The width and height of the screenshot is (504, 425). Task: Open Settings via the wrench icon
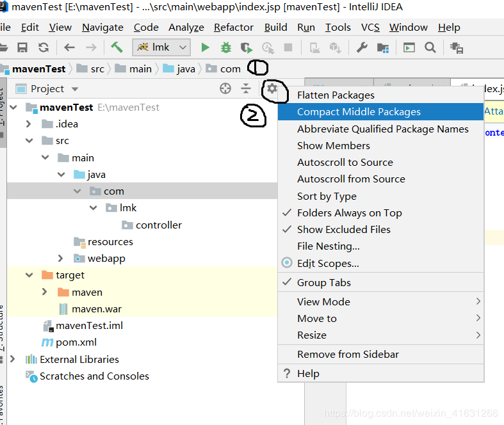click(x=362, y=47)
